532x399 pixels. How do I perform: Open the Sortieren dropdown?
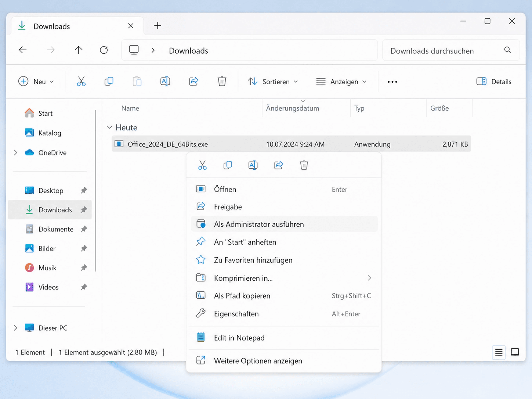pyautogui.click(x=273, y=82)
